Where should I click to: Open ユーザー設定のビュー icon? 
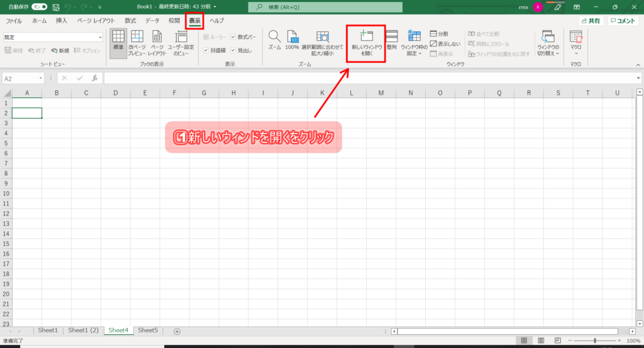pyautogui.click(x=181, y=43)
